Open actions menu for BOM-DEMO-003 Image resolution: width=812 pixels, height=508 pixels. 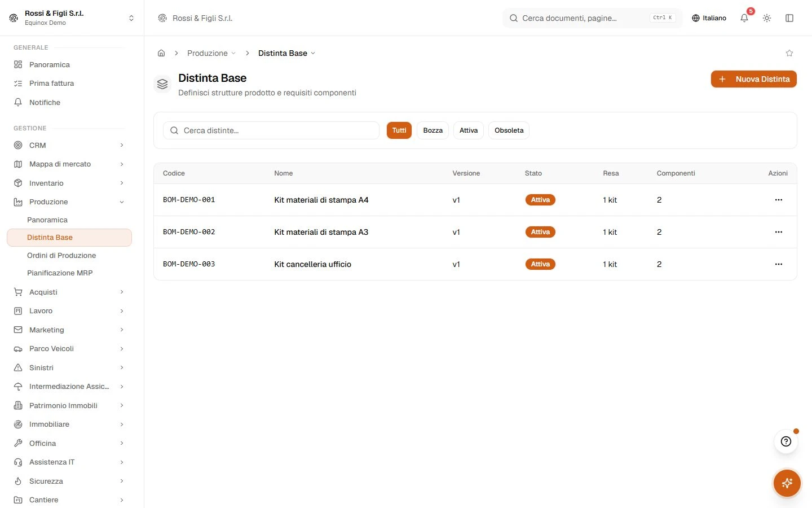pyautogui.click(x=779, y=264)
